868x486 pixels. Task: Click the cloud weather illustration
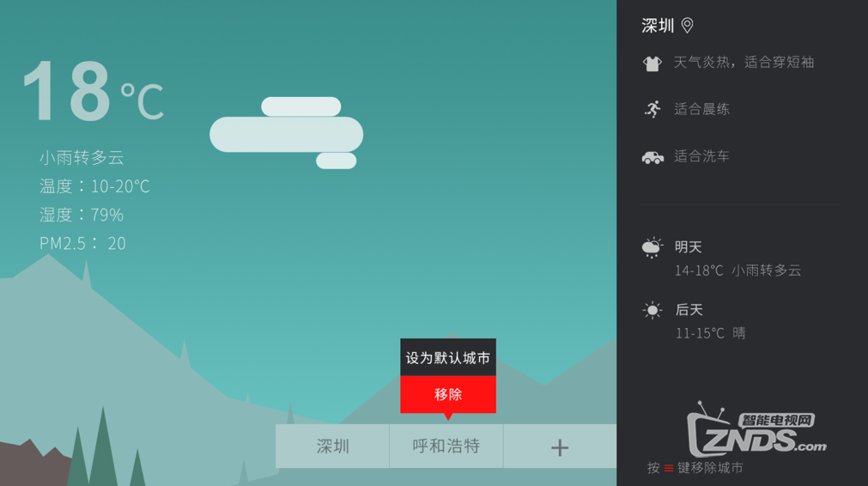click(286, 133)
